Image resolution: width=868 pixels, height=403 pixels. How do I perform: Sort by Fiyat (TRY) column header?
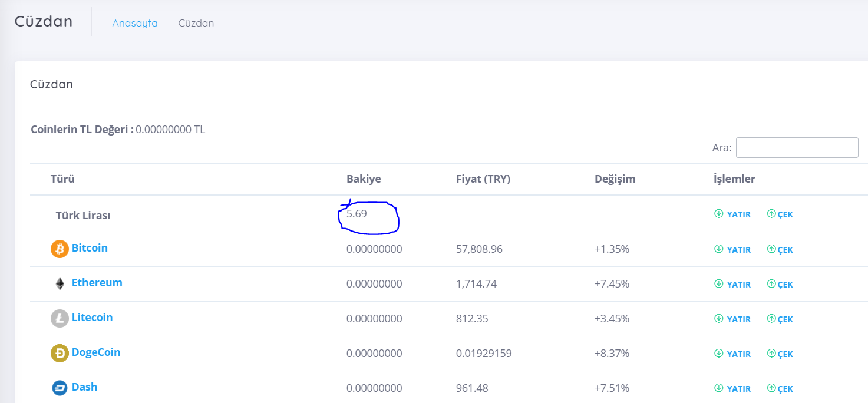point(483,179)
